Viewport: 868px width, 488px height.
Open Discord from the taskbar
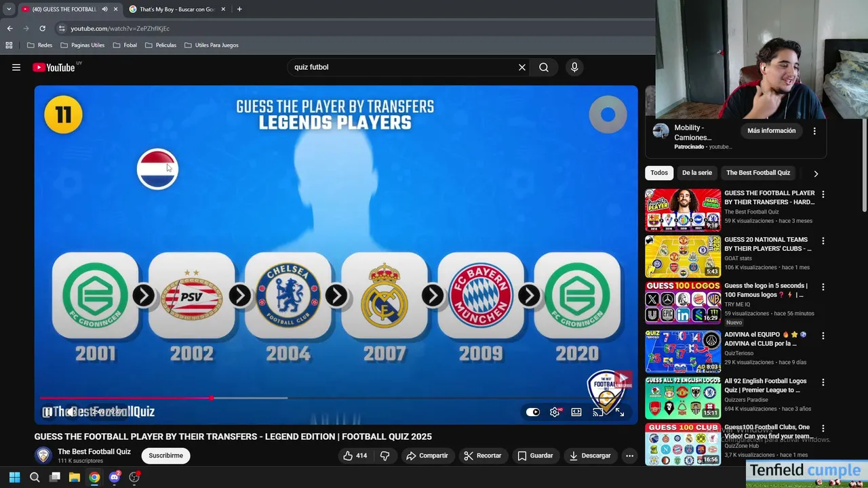pyautogui.click(x=115, y=477)
